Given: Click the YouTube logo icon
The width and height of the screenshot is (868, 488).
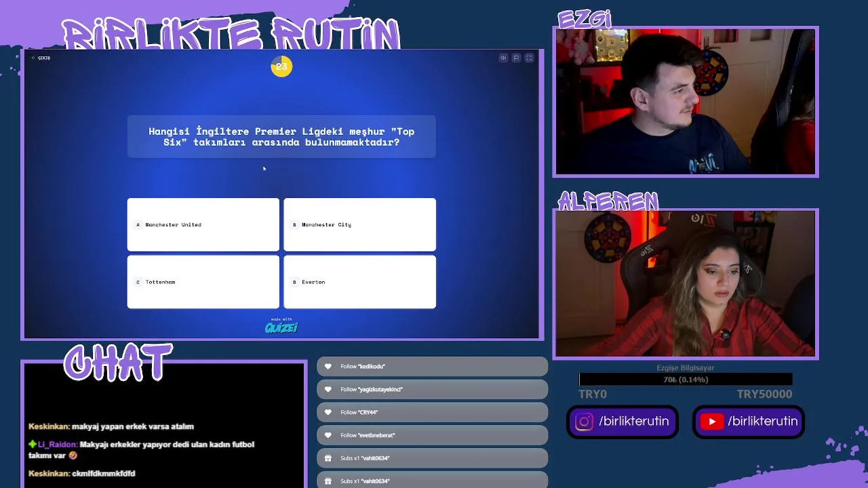Looking at the screenshot, I should pyautogui.click(x=711, y=422).
